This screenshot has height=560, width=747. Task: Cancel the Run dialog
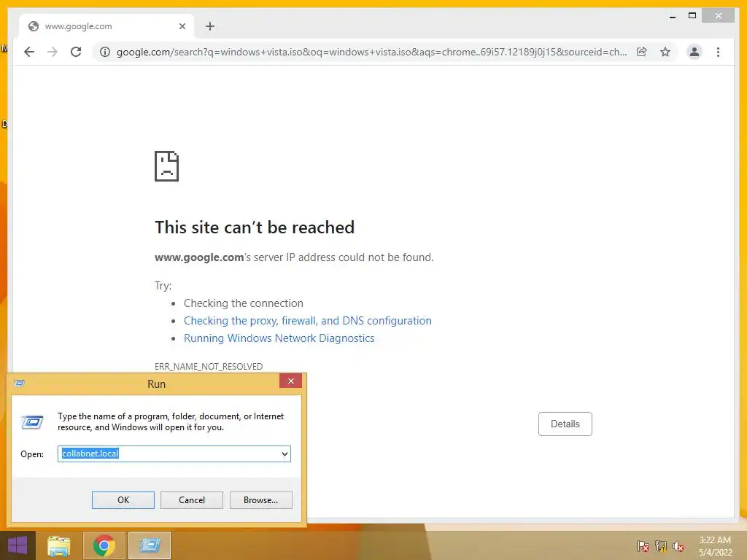(x=192, y=500)
